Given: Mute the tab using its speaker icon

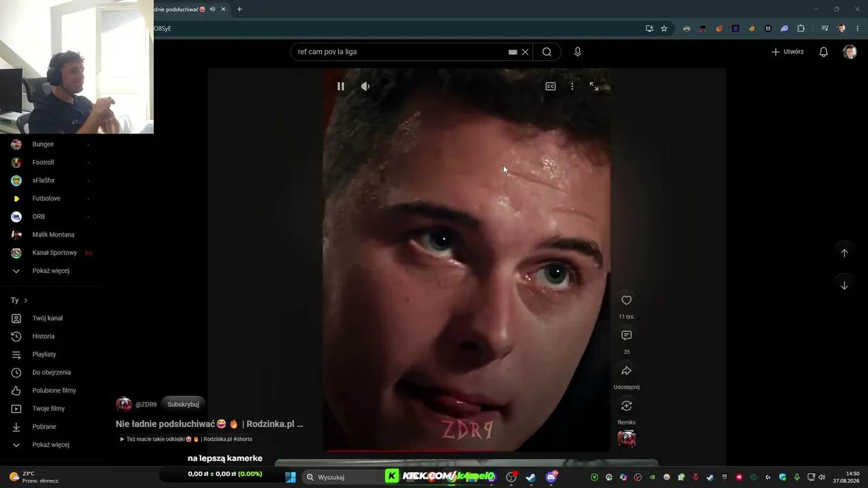Looking at the screenshot, I should pyautogui.click(x=212, y=9).
